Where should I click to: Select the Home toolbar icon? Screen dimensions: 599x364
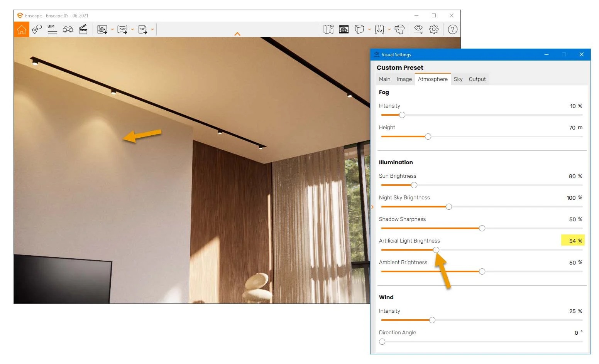coord(22,29)
